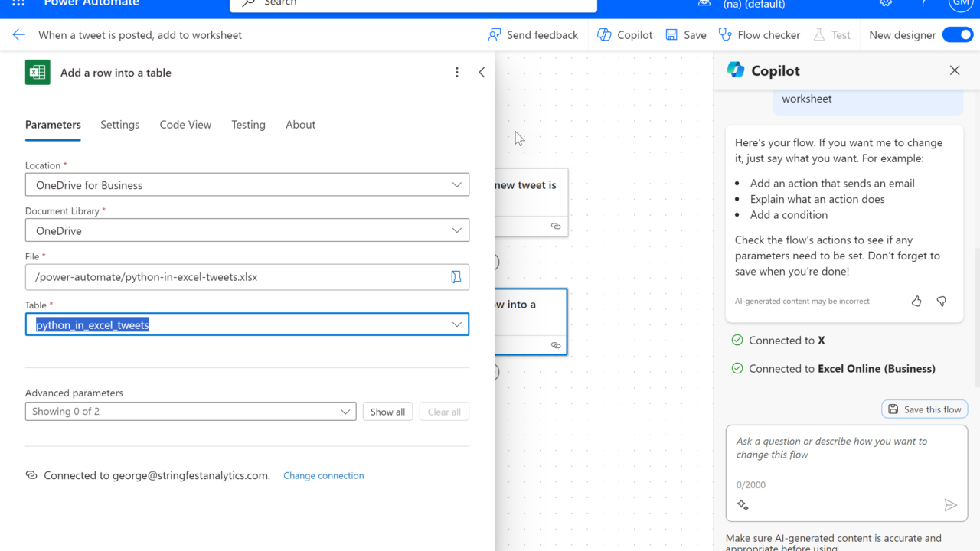Give thumbs up to Copilot response
Viewport: 980px width, 551px height.
[916, 302]
